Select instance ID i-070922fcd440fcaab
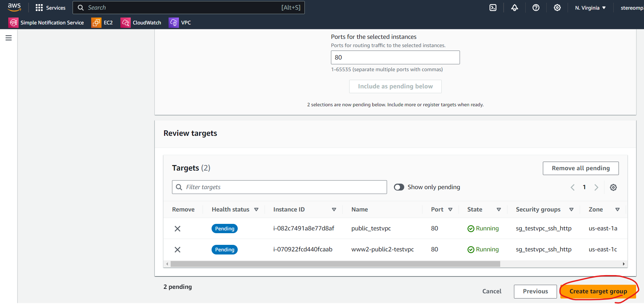This screenshot has width=644, height=304. tap(303, 249)
